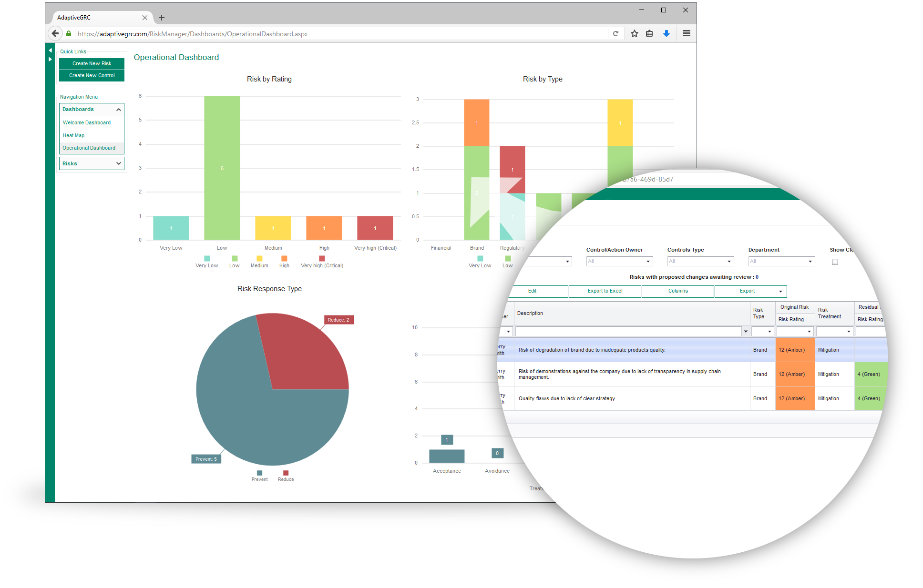Toggle Very Low legend in Risk by Rating

click(x=206, y=259)
